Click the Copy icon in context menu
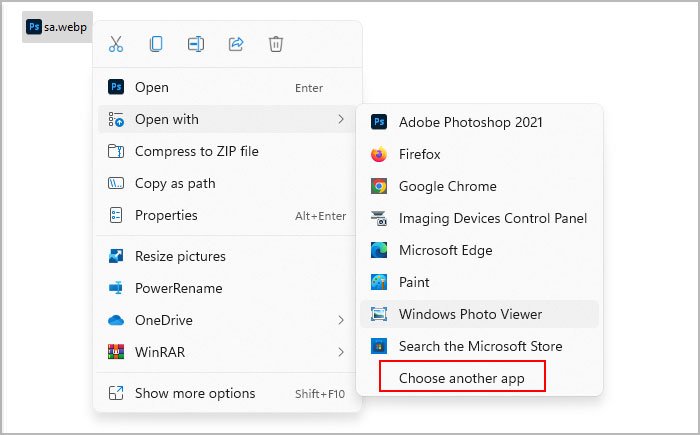The image size is (700, 435). pos(156,44)
